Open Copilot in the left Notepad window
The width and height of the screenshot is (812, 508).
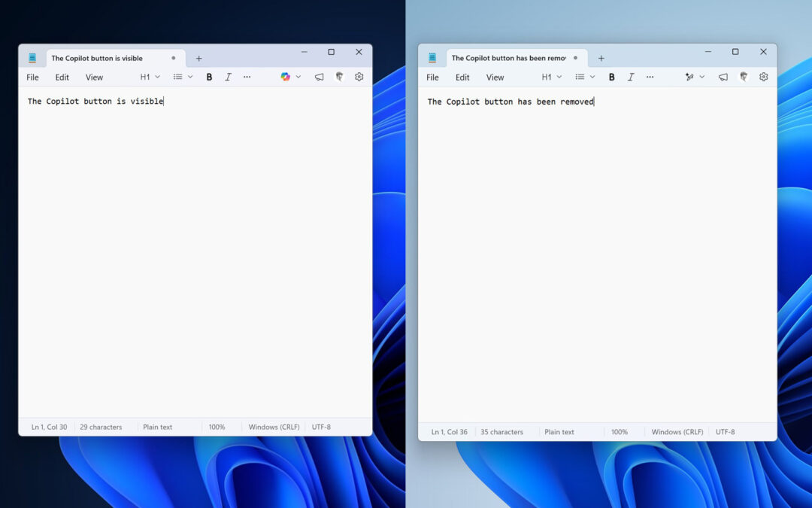286,76
